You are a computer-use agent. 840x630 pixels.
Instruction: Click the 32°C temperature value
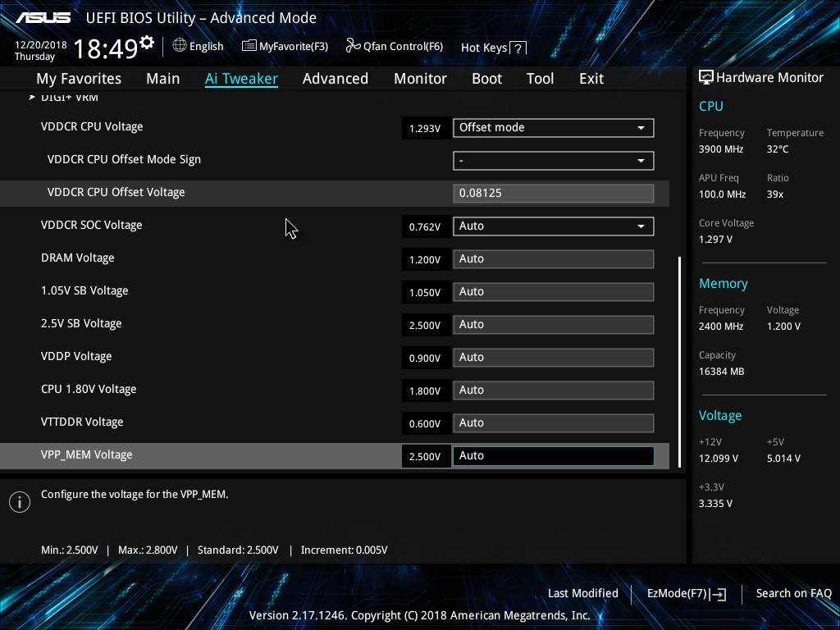tap(778, 149)
